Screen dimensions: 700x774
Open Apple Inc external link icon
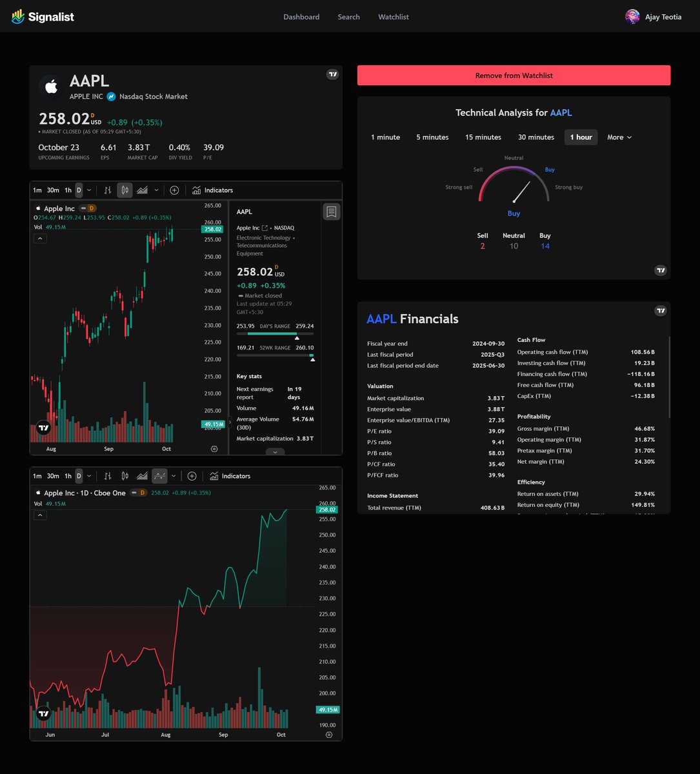point(265,228)
